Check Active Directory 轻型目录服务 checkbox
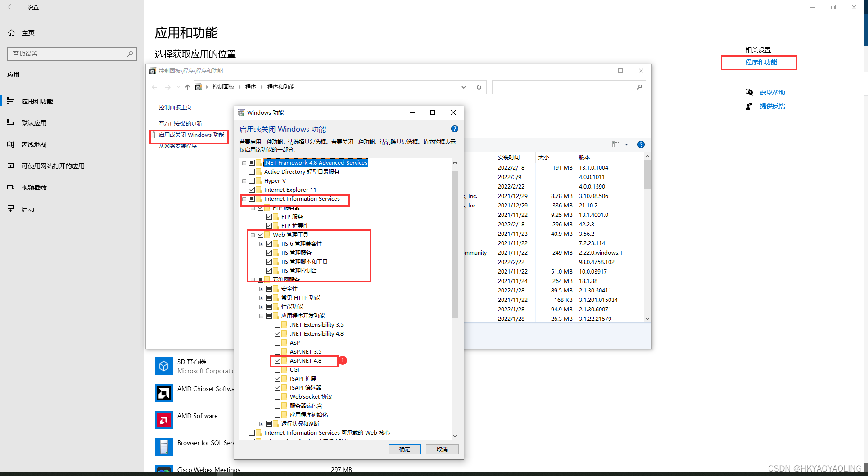The width and height of the screenshot is (868, 476). [x=252, y=171]
